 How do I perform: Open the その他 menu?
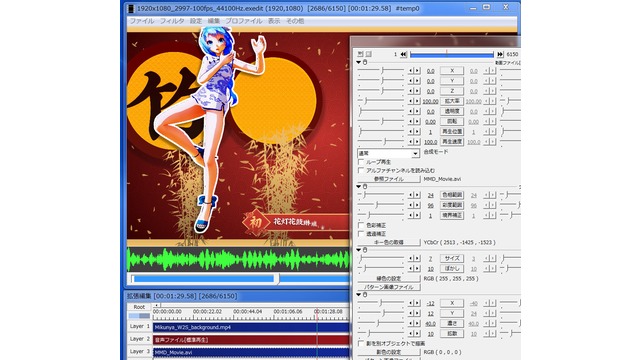coord(295,21)
